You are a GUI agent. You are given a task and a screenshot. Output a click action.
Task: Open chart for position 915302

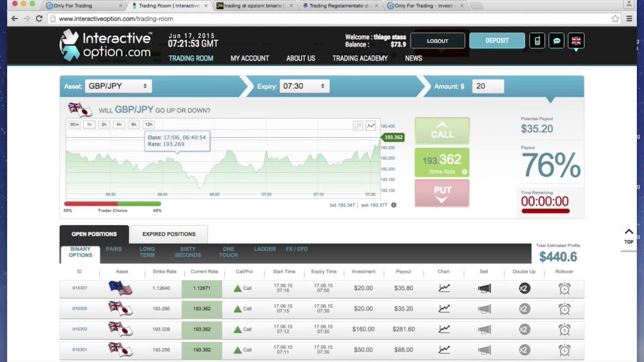tap(444, 329)
